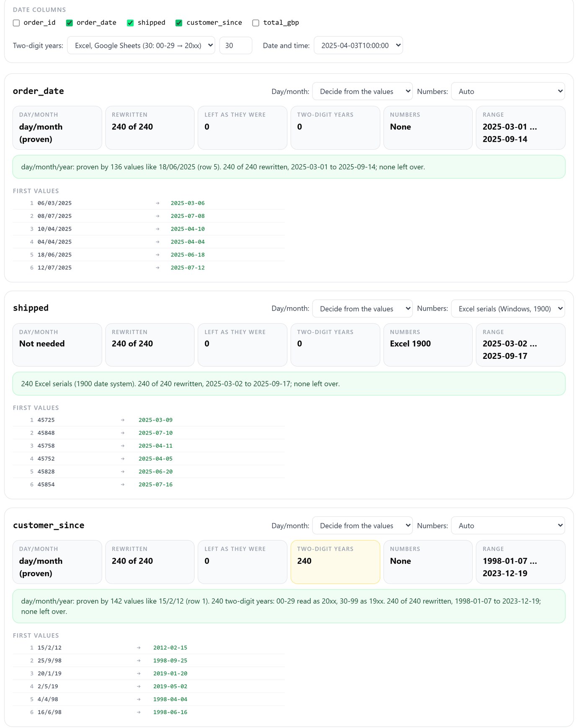Click order_date value 06/03/2025
The image size is (578, 728).
(x=54, y=203)
